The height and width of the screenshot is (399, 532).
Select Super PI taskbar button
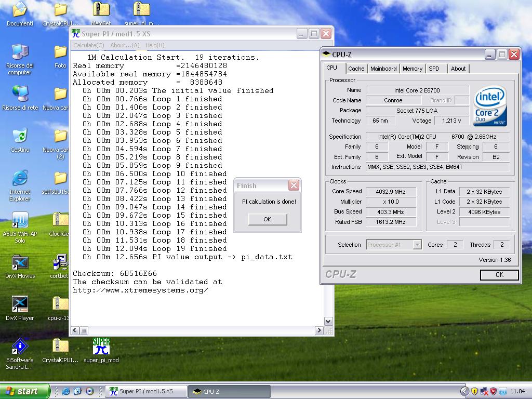146,391
